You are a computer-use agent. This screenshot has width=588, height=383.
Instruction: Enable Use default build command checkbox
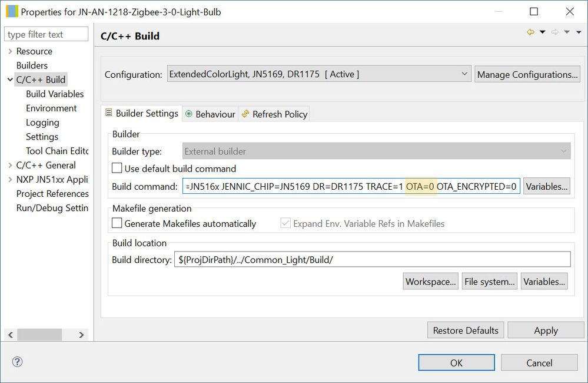pyautogui.click(x=117, y=169)
